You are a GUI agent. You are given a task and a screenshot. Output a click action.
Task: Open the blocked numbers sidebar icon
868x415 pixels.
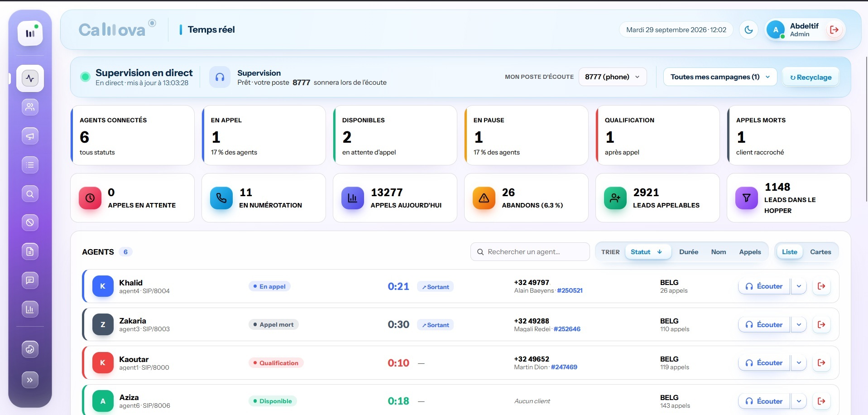pyautogui.click(x=30, y=222)
